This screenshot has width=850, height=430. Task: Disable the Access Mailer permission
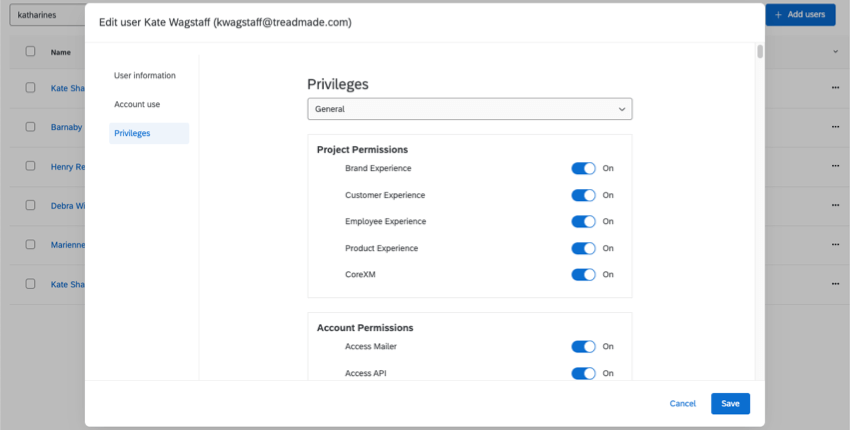583,347
